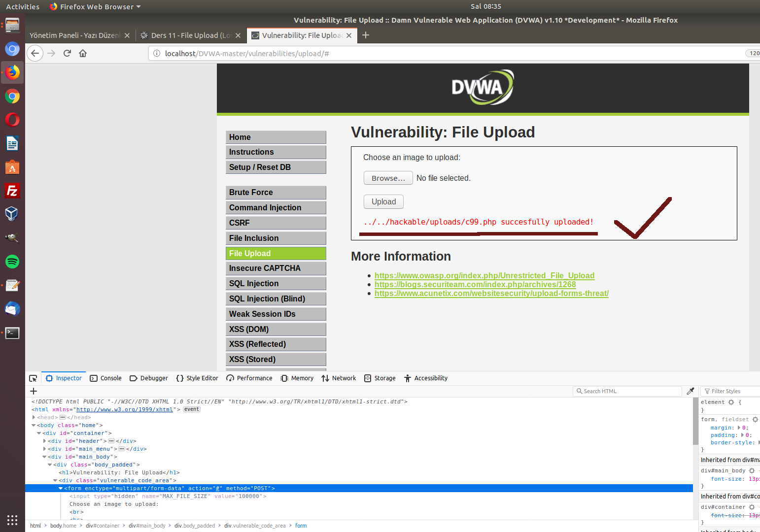Open Setup / Reset DB menu item
The height and width of the screenshot is (532, 760).
point(276,167)
